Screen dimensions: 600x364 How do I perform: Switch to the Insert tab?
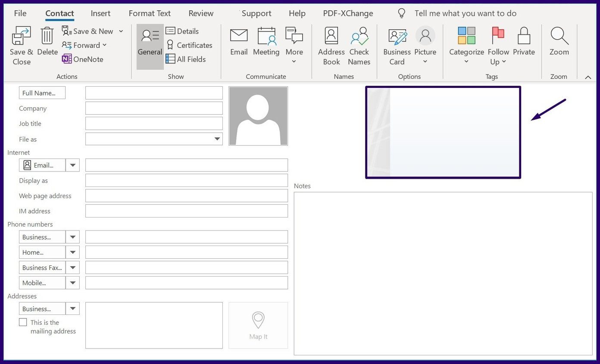[100, 13]
